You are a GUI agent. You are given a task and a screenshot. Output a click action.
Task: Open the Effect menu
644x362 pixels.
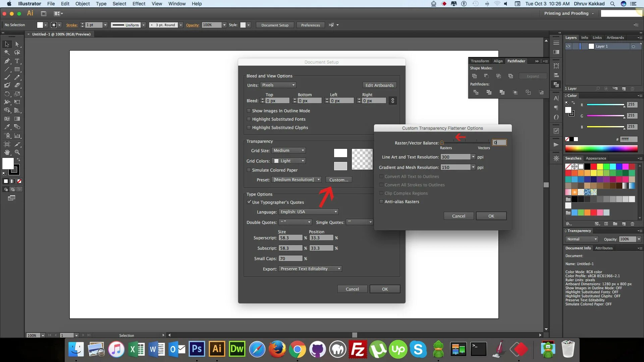coord(139,4)
